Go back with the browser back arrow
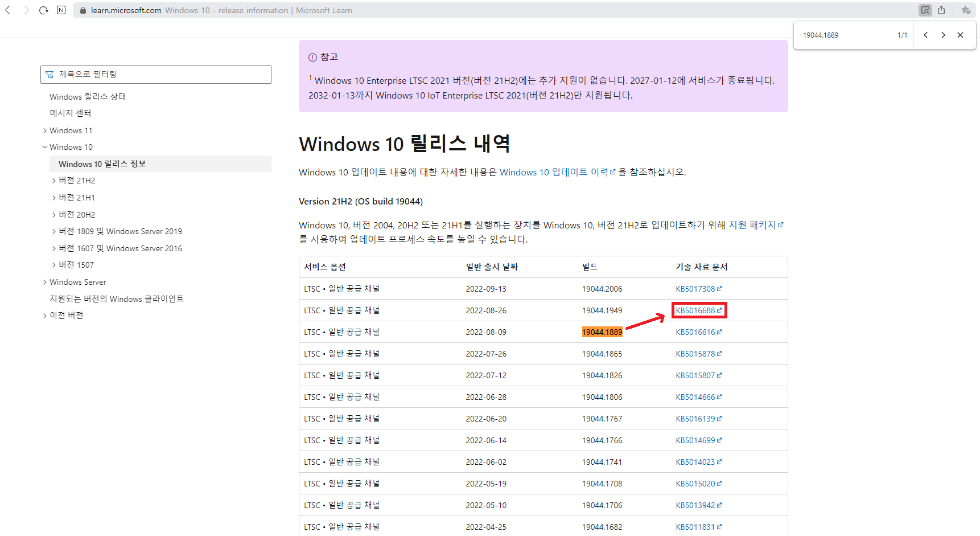 8,10
